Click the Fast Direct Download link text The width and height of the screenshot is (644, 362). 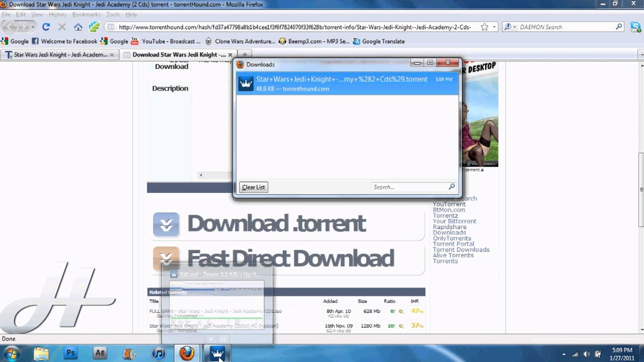tap(290, 258)
